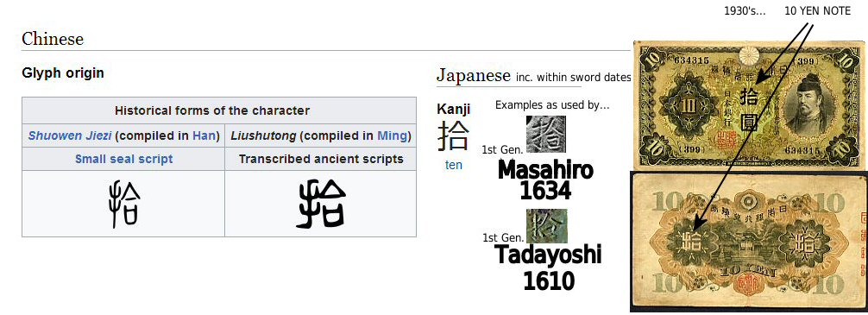Click the Japanese section heading
Image resolution: width=868 pixels, height=315 pixels.
474,74
